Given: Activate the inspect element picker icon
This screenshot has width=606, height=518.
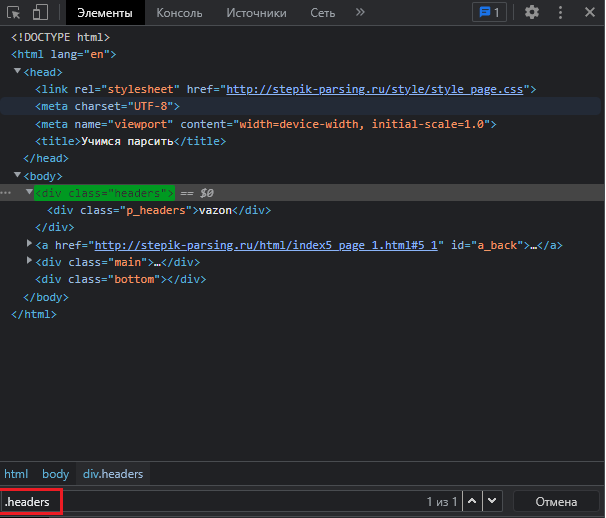Looking at the screenshot, I should point(14,13).
